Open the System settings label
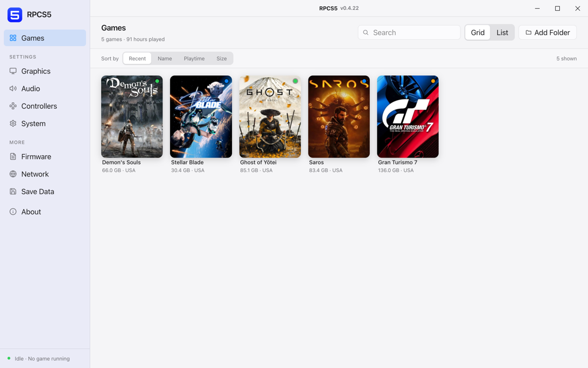Viewport: 588px width, 368px height. pos(33,124)
